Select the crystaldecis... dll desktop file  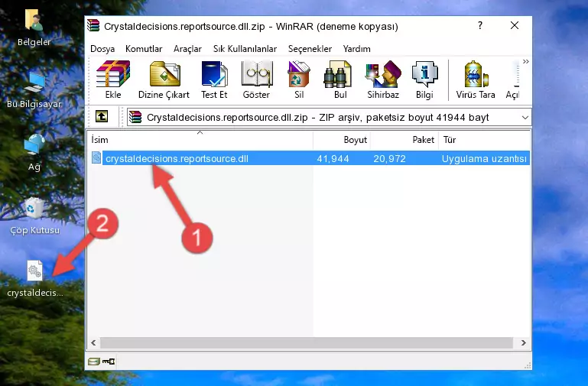click(x=35, y=279)
